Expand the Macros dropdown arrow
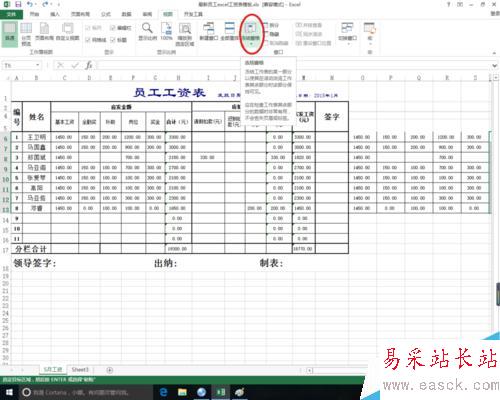This screenshot has width=500, height=400. [x=370, y=44]
